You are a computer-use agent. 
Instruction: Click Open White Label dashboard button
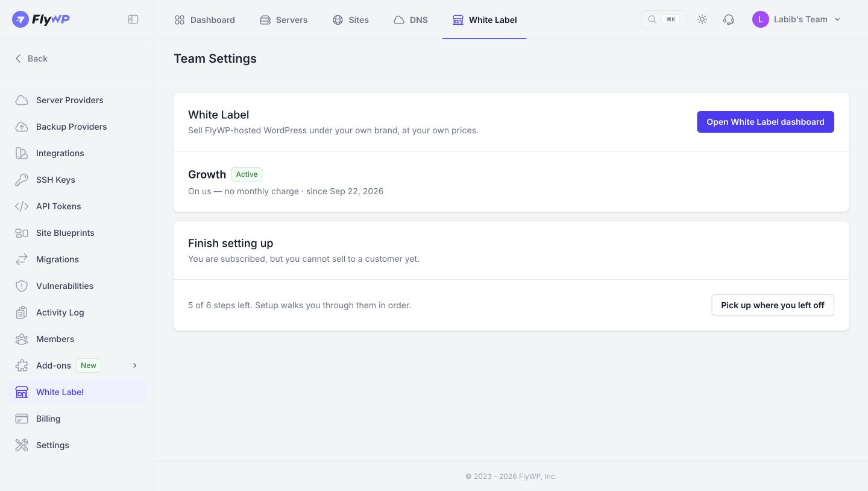(x=766, y=122)
